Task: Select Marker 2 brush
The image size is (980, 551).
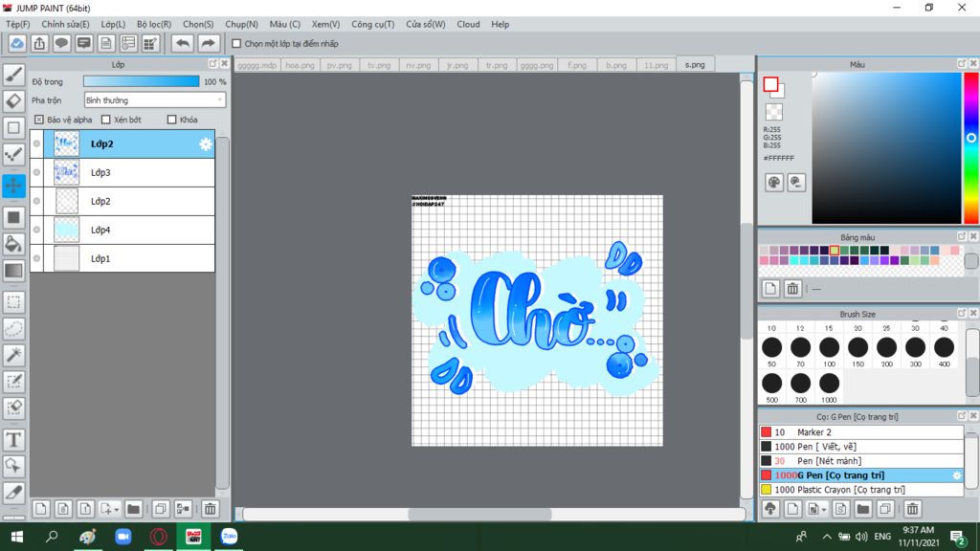Action: tap(861, 432)
